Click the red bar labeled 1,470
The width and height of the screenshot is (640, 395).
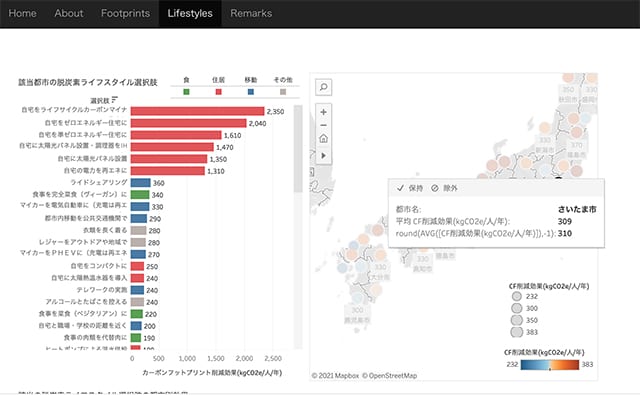tap(172, 147)
